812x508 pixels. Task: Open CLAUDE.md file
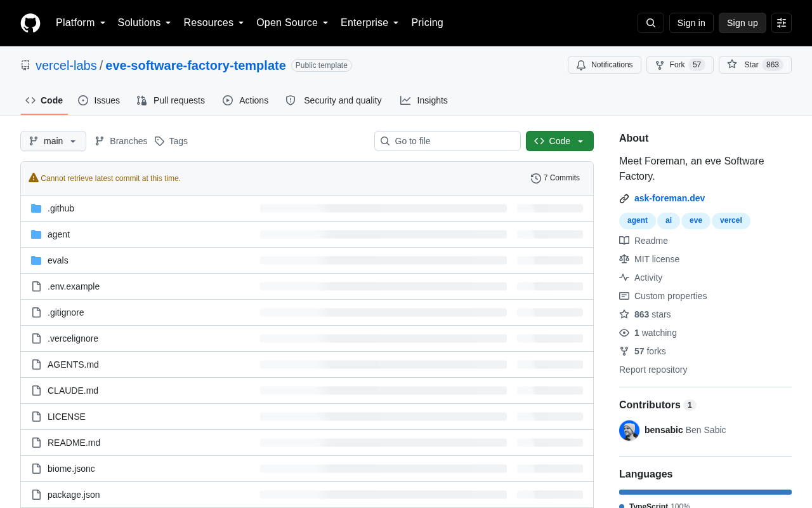[x=73, y=391]
